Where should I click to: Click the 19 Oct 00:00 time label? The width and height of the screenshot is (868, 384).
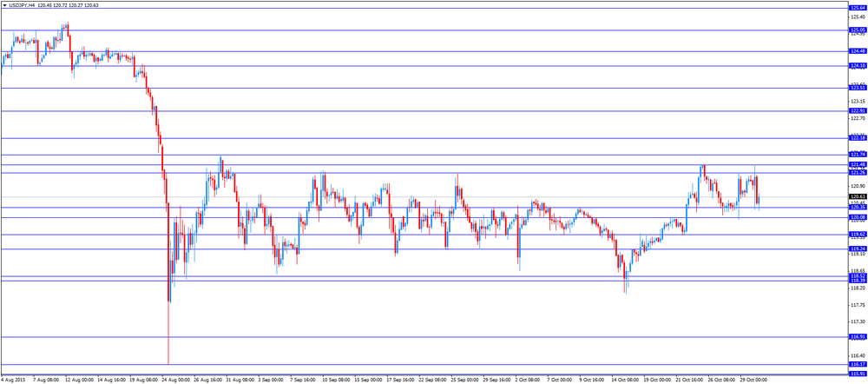tap(658, 381)
